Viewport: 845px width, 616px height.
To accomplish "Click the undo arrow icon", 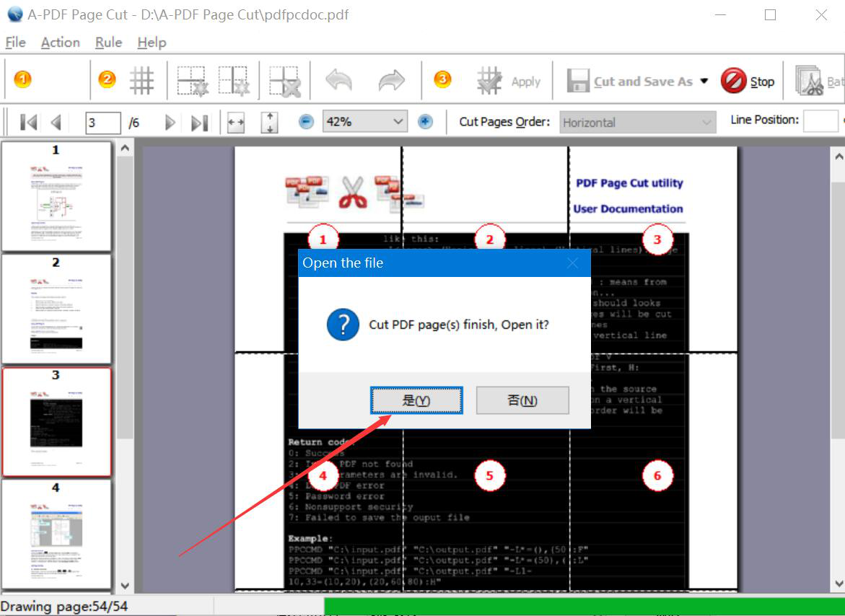I will [x=339, y=81].
